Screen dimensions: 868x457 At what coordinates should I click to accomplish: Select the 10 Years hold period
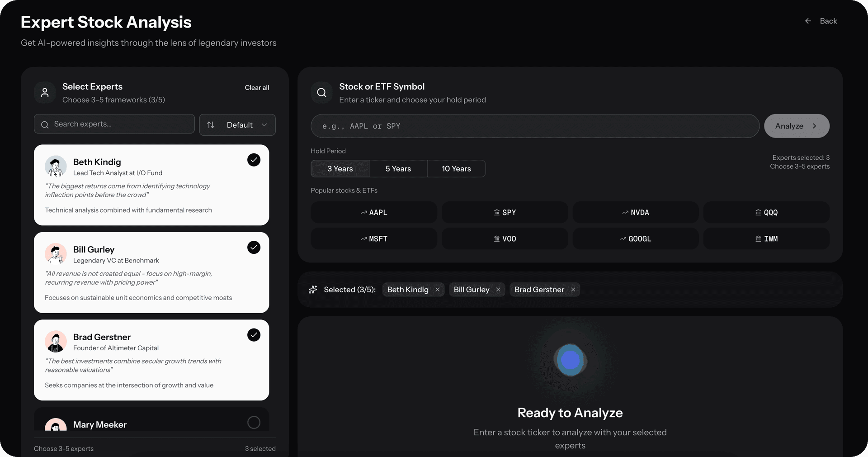pos(456,169)
